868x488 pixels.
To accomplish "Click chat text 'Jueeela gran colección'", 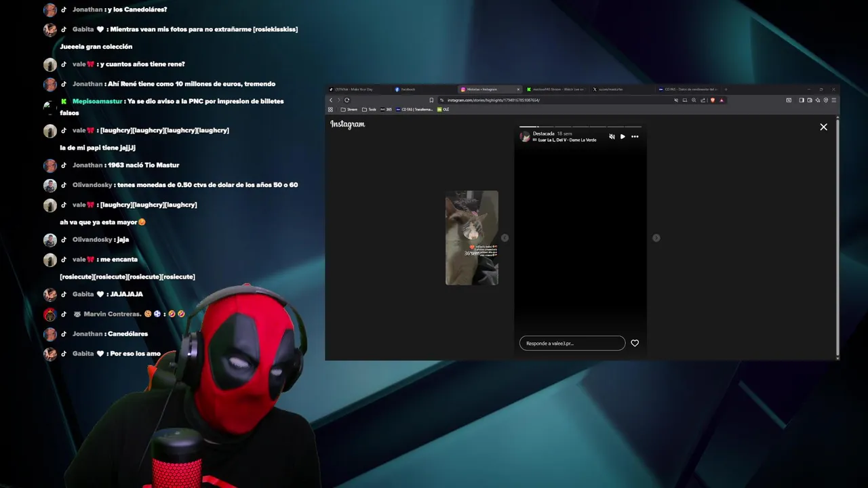I will pos(96,47).
